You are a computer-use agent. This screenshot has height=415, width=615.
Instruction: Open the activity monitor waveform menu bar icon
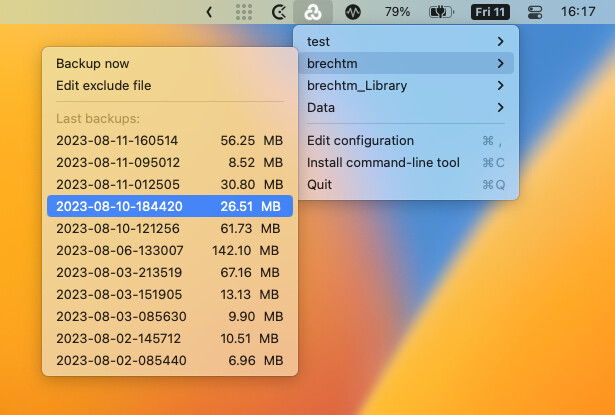[x=353, y=12]
